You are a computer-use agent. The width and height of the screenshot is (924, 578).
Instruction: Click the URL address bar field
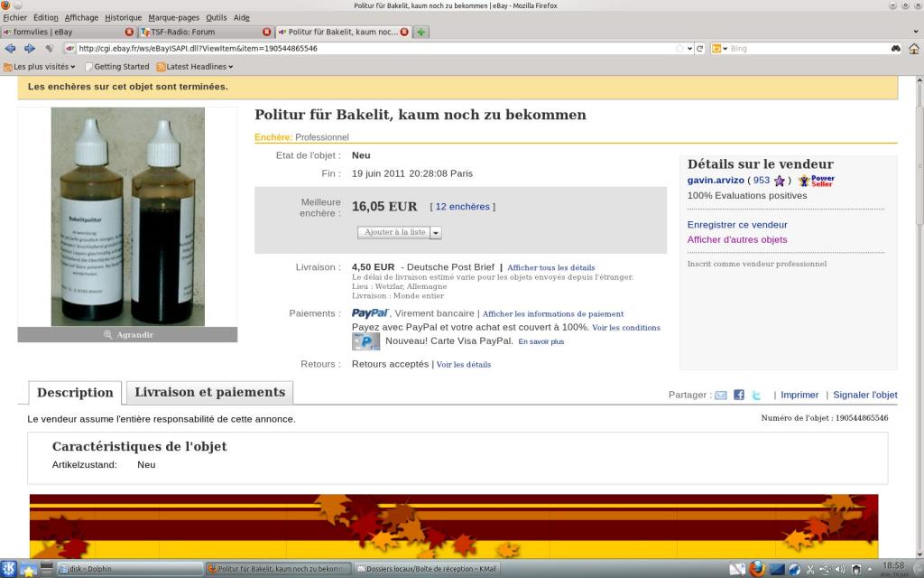(377, 49)
